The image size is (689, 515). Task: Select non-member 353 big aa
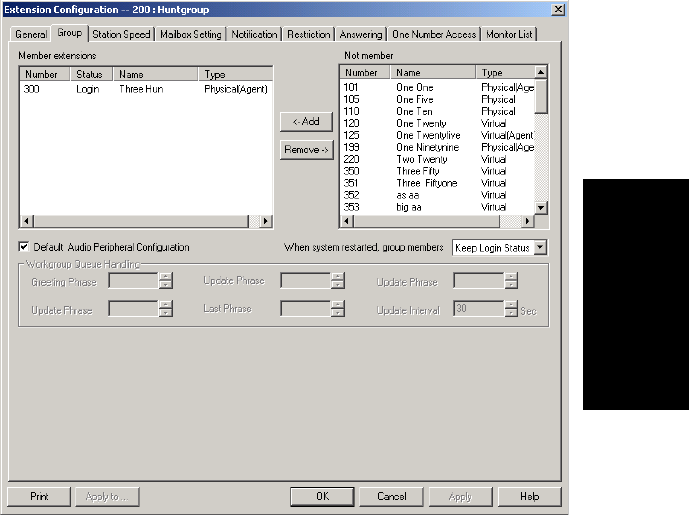[437, 207]
